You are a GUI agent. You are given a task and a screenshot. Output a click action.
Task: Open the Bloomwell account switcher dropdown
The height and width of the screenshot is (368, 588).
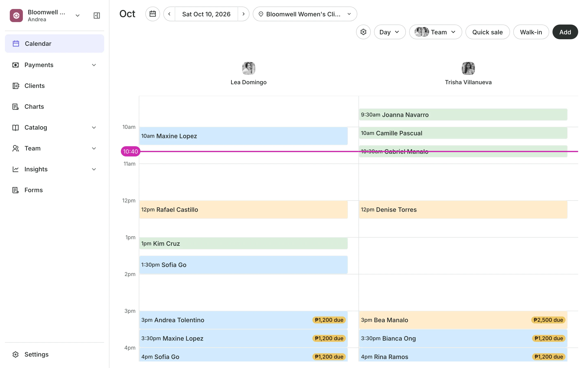coord(78,16)
